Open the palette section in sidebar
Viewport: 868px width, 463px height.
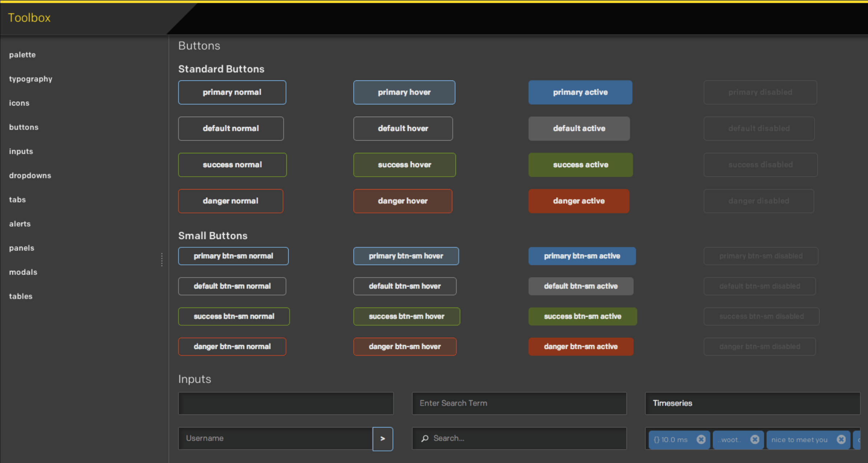[x=22, y=55]
